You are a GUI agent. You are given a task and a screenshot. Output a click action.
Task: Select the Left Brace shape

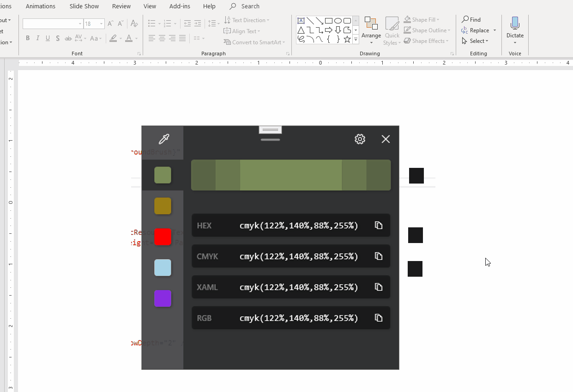(329, 40)
